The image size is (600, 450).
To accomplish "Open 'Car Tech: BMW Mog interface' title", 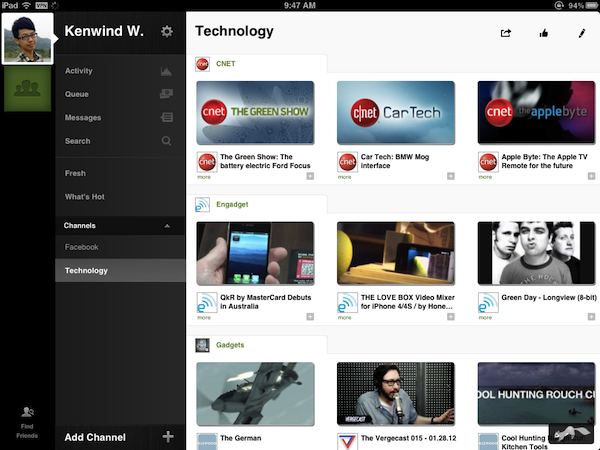I will (395, 161).
